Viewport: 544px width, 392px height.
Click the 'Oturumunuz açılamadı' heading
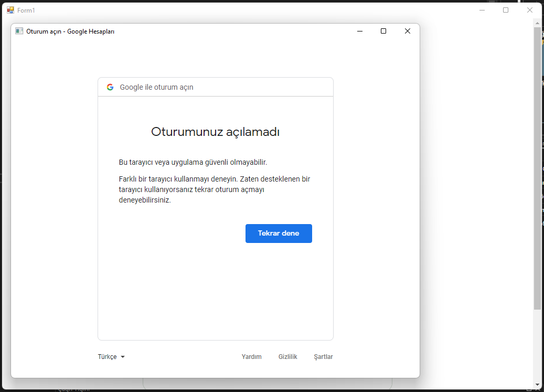[215, 132]
